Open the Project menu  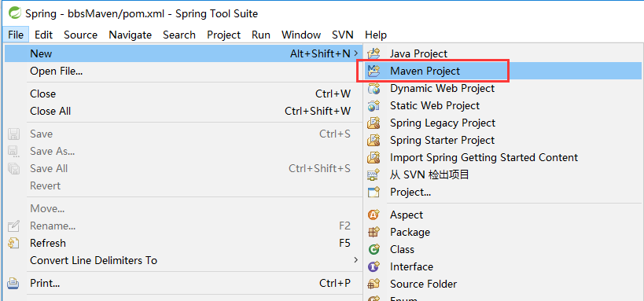click(224, 35)
